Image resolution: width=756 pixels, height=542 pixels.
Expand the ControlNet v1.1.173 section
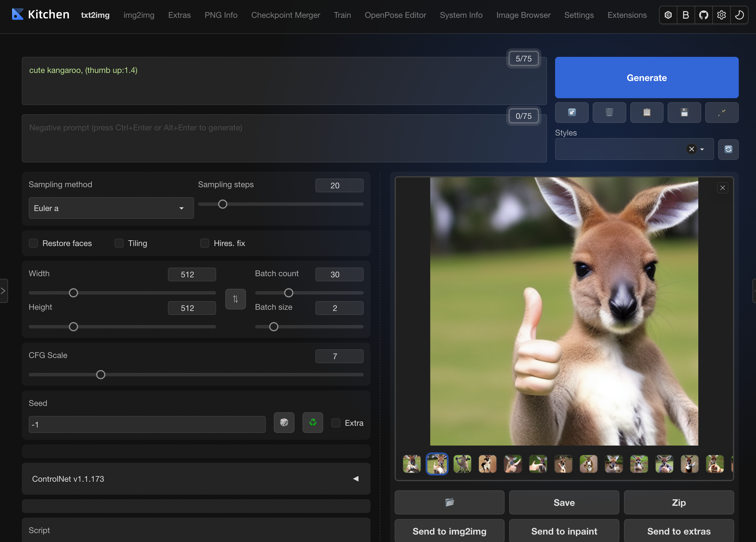[196, 479]
